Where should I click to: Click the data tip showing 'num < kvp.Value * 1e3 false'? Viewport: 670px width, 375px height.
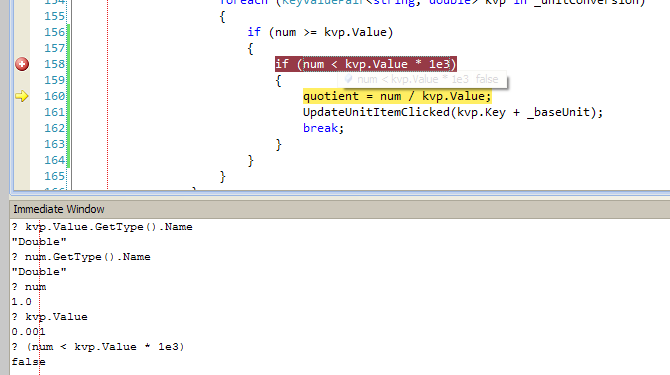click(422, 79)
